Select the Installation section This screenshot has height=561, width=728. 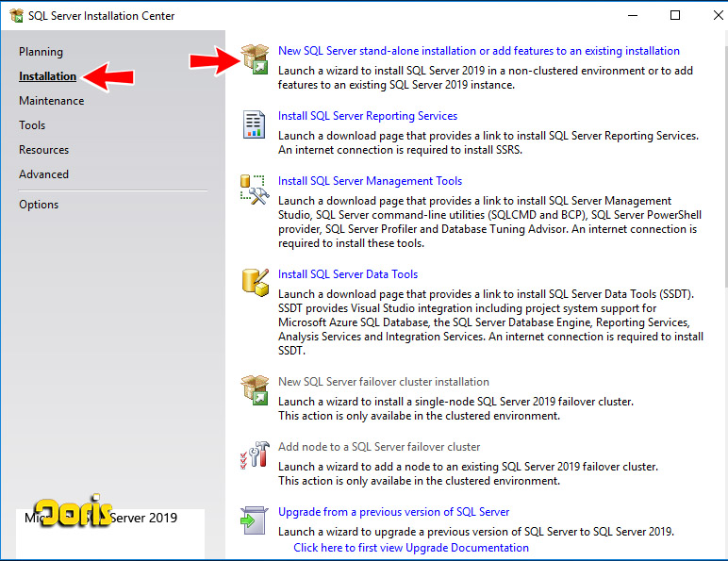tap(47, 76)
